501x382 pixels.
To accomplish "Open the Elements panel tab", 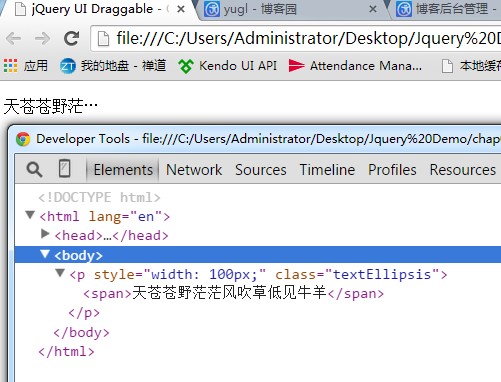I will pos(123,170).
